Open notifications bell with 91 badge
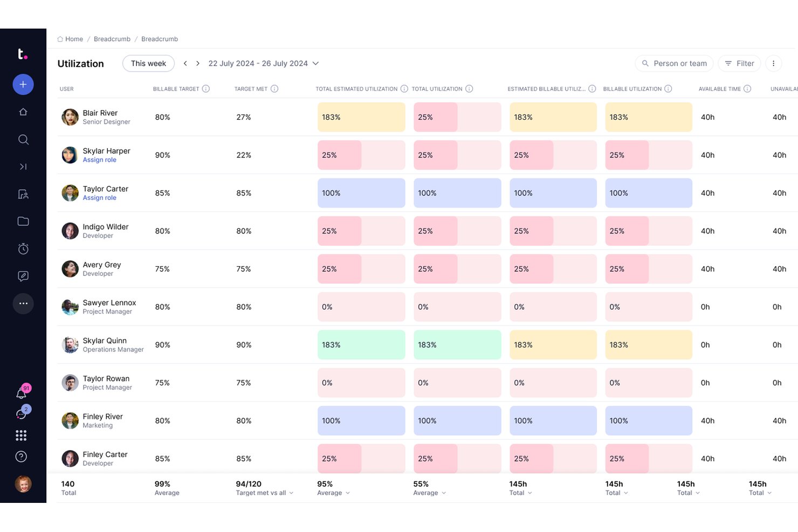This screenshot has width=798, height=532. (x=22, y=392)
